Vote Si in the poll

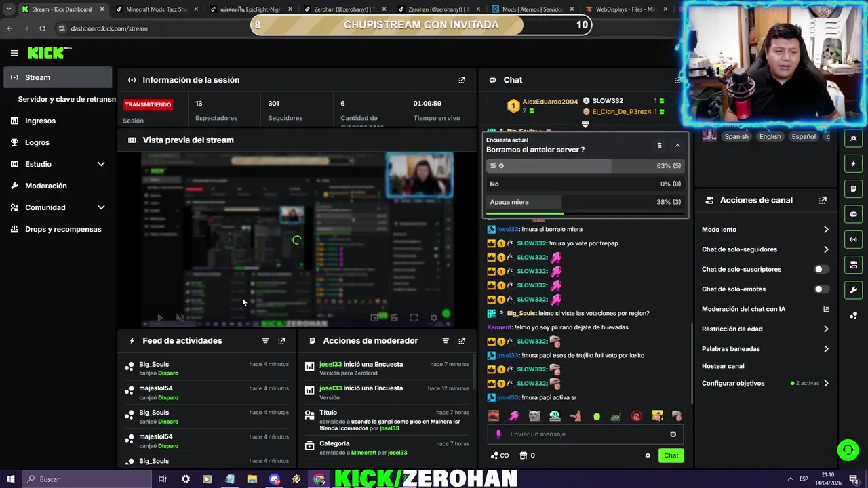coord(585,166)
